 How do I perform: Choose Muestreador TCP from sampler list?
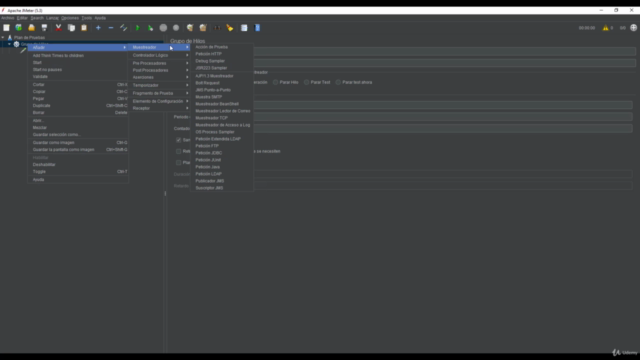coord(222,118)
